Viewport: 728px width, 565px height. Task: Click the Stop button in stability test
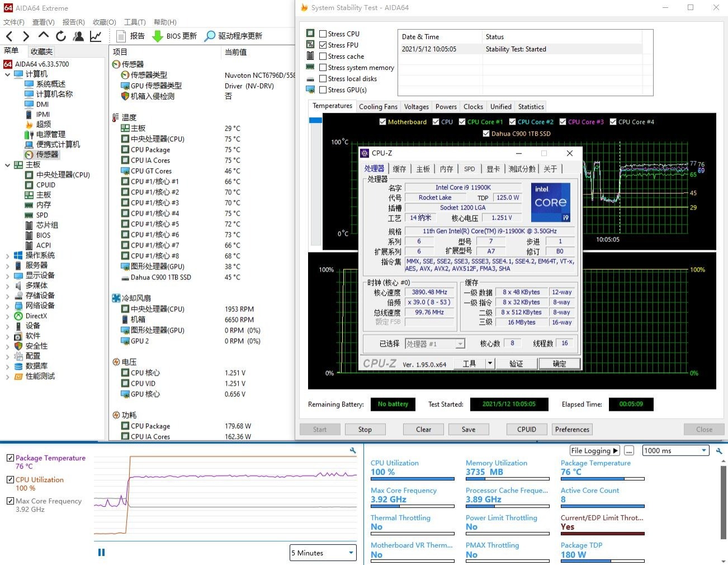(365, 429)
